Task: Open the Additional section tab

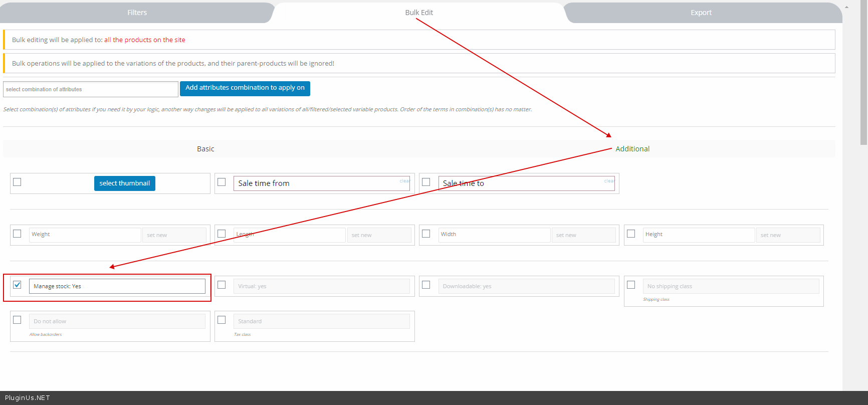Action: [x=632, y=149]
